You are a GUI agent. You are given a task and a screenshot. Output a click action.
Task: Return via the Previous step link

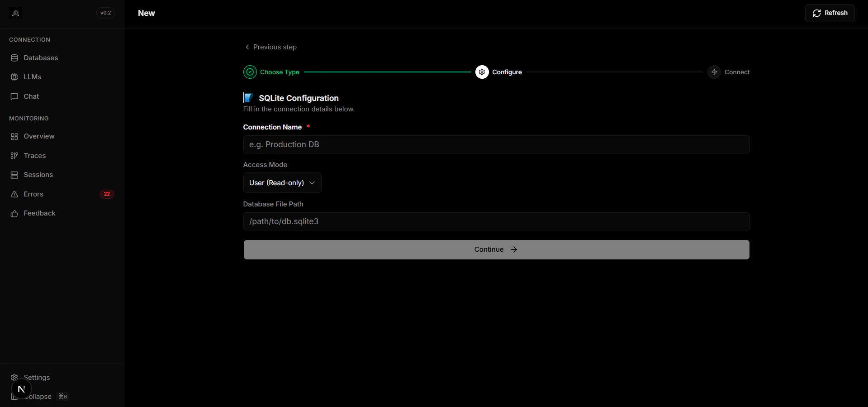tap(271, 47)
